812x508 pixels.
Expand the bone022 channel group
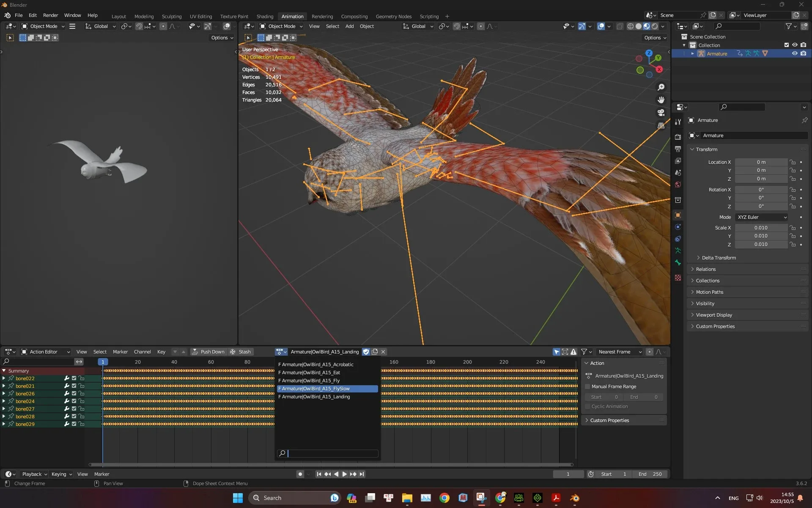4,378
